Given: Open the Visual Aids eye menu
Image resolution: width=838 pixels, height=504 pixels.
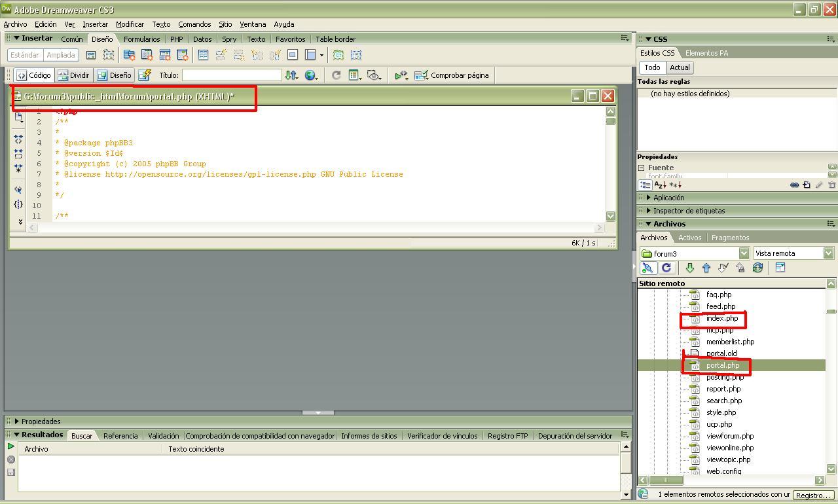Looking at the screenshot, I should (x=374, y=75).
